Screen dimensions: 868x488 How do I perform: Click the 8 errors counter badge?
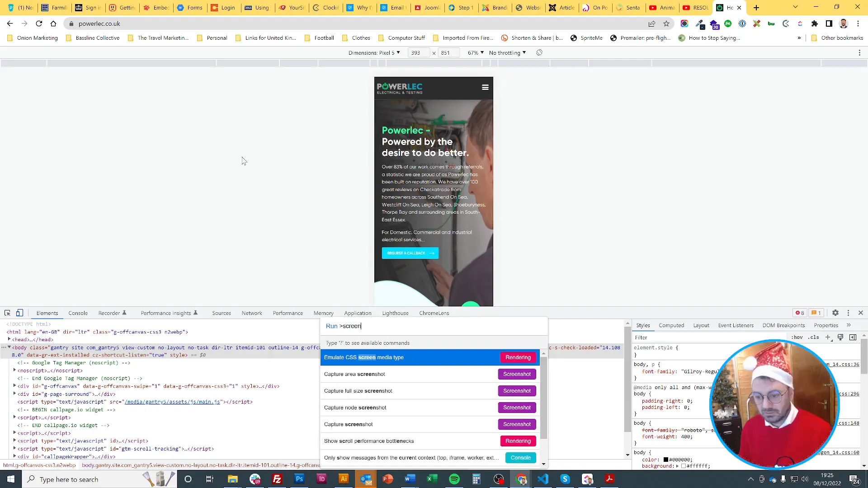coord(800,313)
